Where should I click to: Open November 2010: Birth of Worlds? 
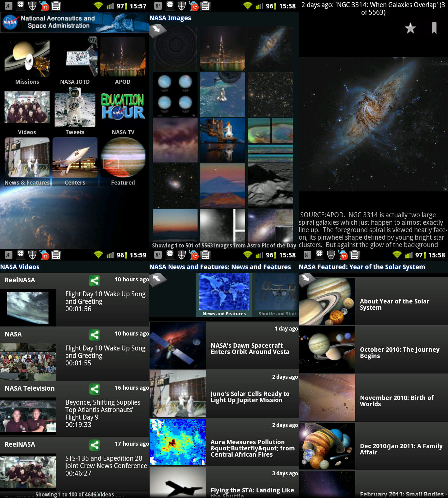(373, 398)
